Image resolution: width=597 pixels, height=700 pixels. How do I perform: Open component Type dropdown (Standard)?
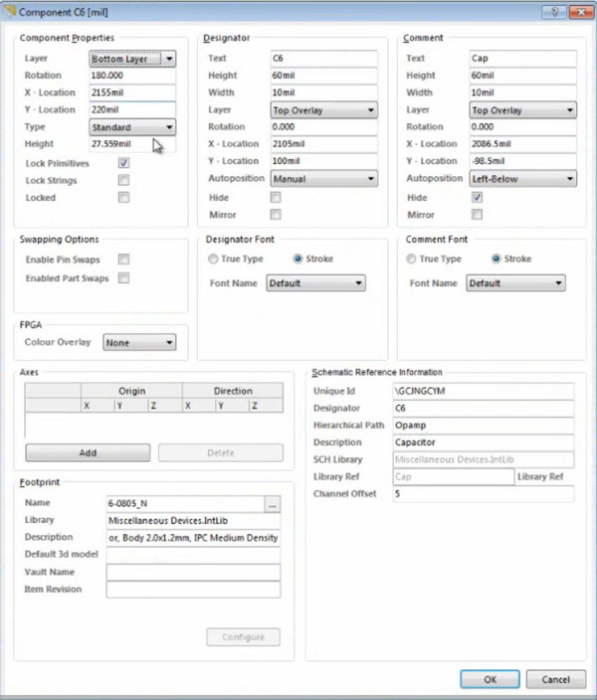[x=132, y=127]
